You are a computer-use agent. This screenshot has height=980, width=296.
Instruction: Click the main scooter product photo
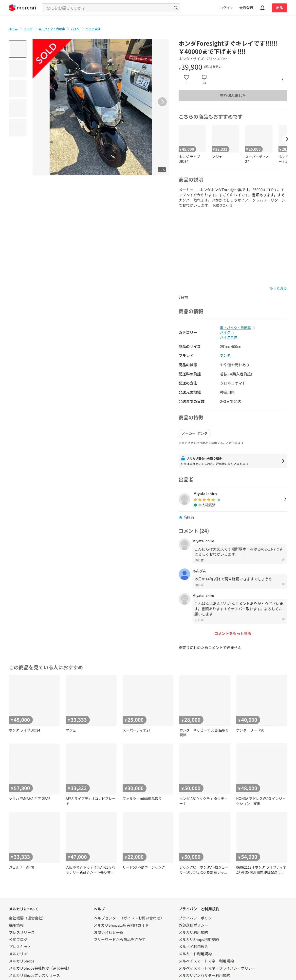coord(101,107)
